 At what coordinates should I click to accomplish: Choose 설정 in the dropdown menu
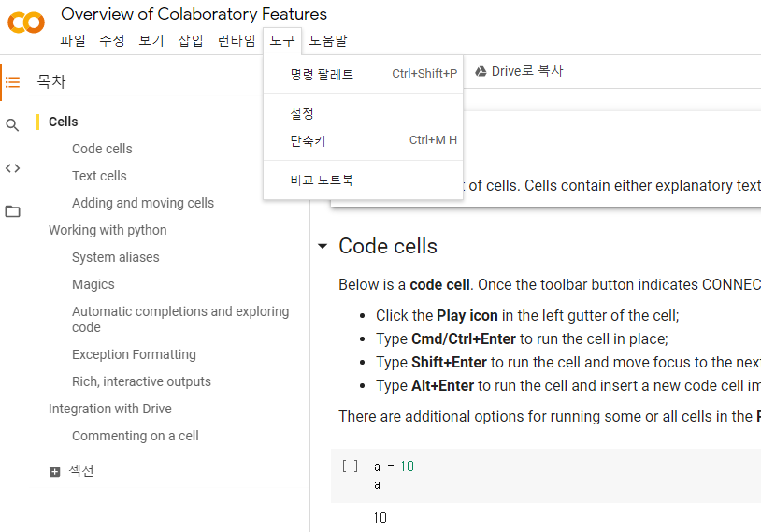pos(363,114)
